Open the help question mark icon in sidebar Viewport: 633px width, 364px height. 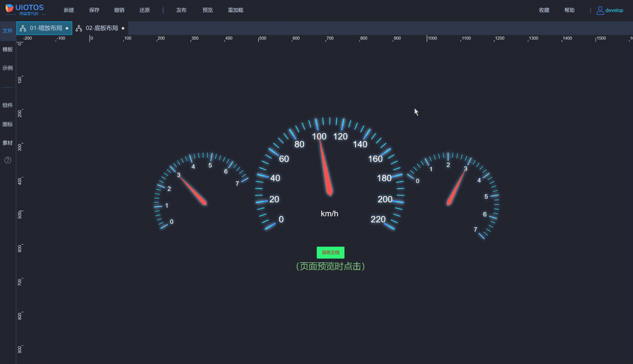[8, 160]
